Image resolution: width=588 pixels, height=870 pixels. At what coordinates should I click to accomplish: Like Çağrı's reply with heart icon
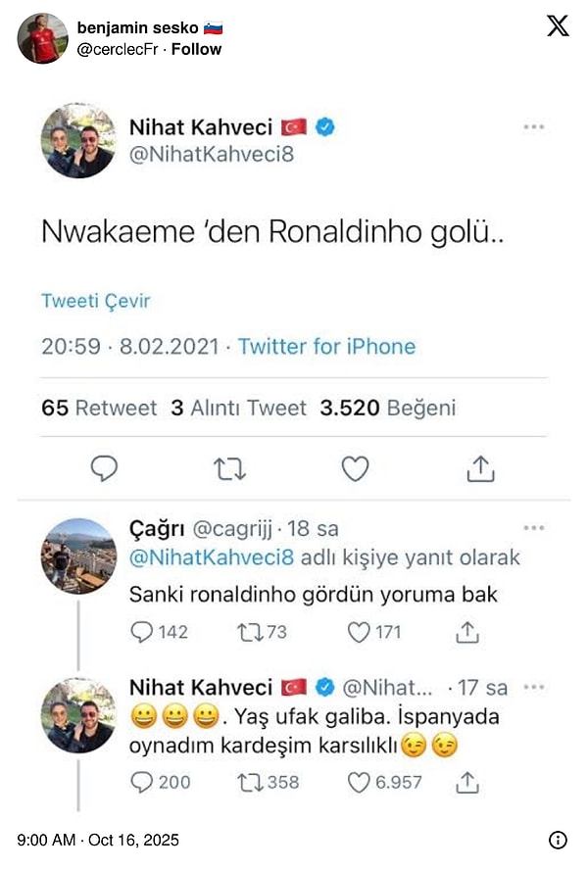click(359, 632)
